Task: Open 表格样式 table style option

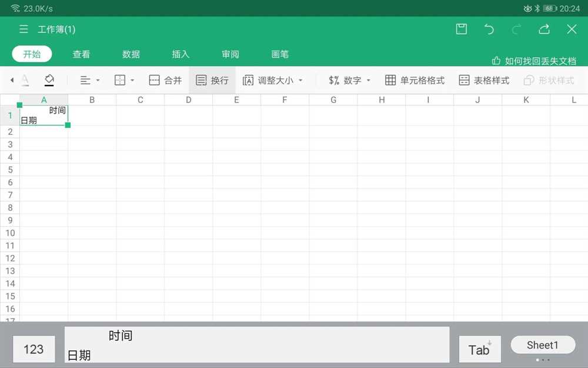Action: coord(484,80)
